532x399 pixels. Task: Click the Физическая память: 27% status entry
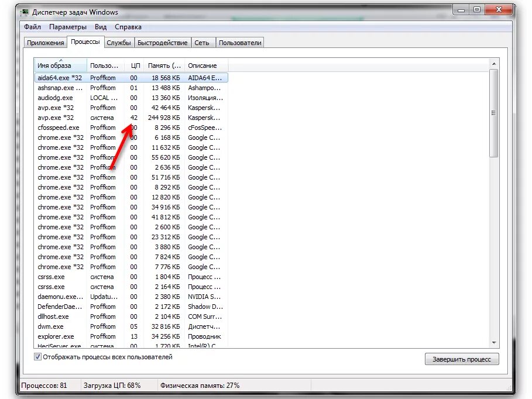(x=200, y=386)
